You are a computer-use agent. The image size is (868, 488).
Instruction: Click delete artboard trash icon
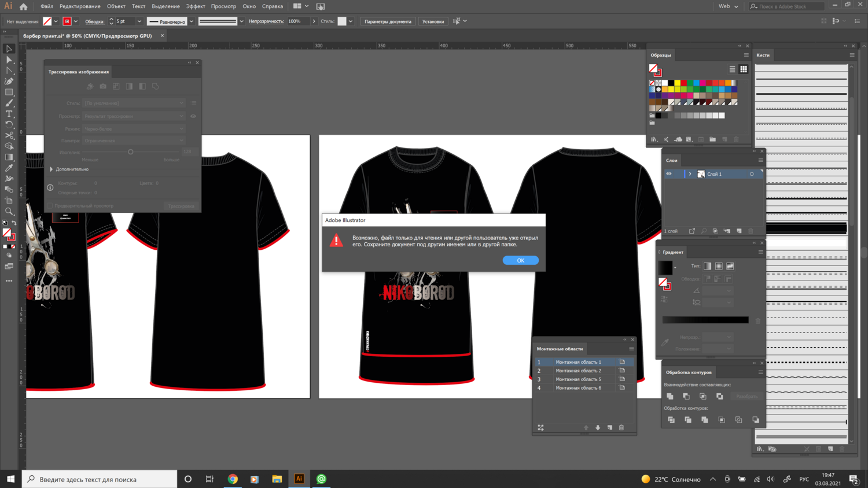point(621,428)
